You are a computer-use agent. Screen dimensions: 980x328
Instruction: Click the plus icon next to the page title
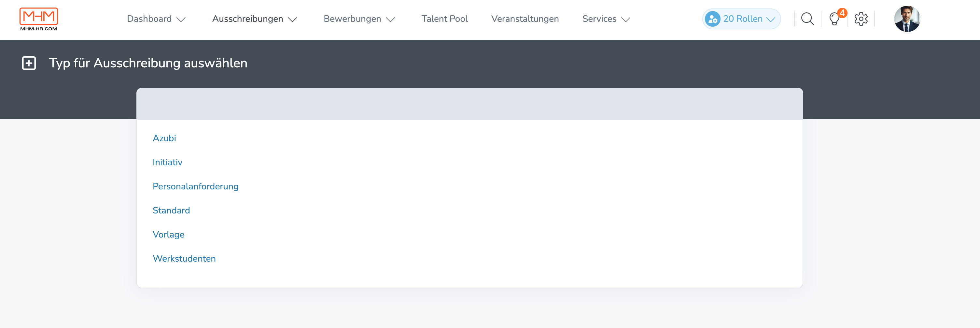pos(29,63)
